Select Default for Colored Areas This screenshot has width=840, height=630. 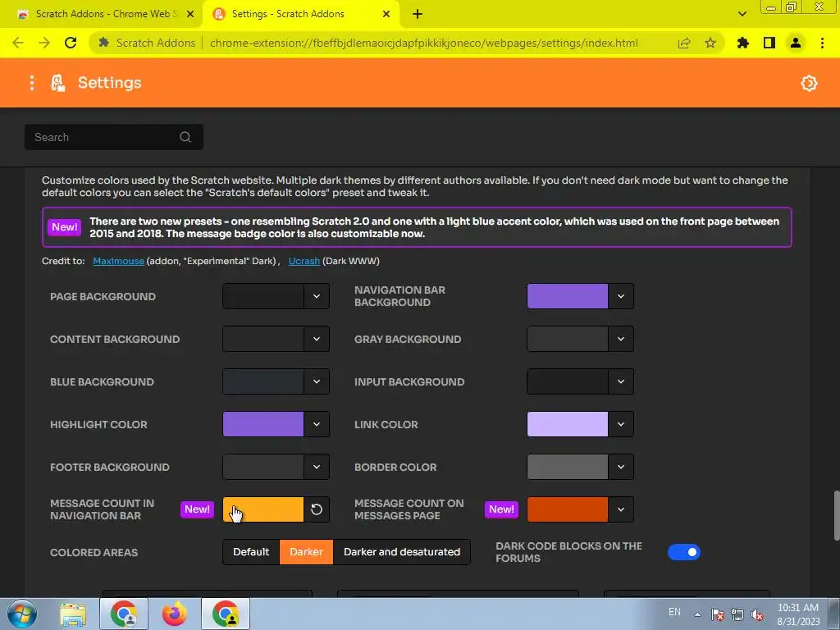[251, 552]
